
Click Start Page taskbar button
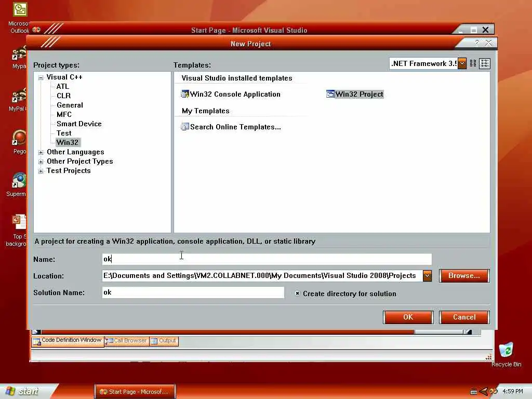135,392
